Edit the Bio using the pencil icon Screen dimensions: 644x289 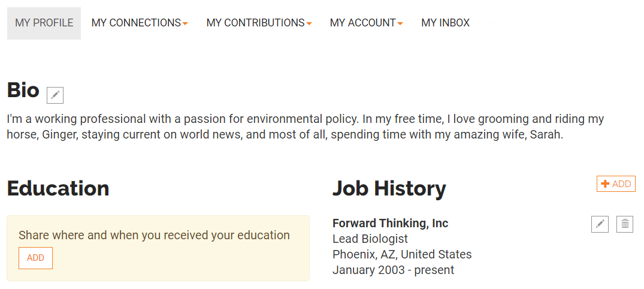point(55,95)
